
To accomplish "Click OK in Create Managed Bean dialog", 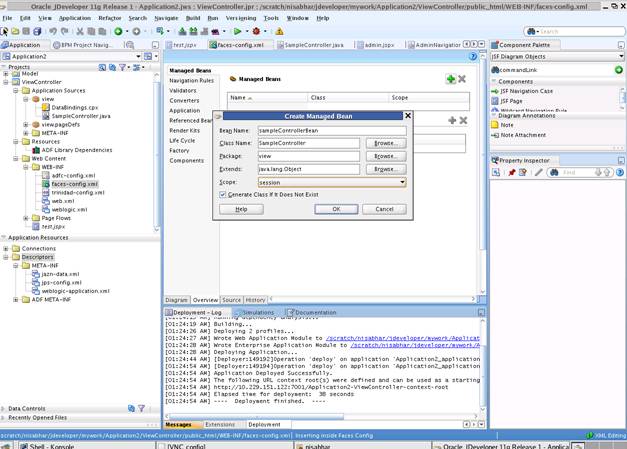I will coord(336,209).
